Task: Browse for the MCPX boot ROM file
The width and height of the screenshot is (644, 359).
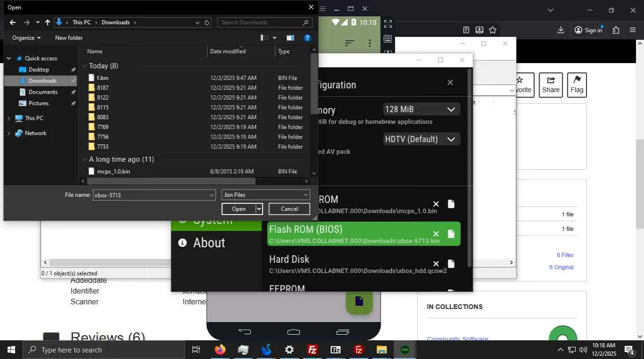Action: (451, 204)
